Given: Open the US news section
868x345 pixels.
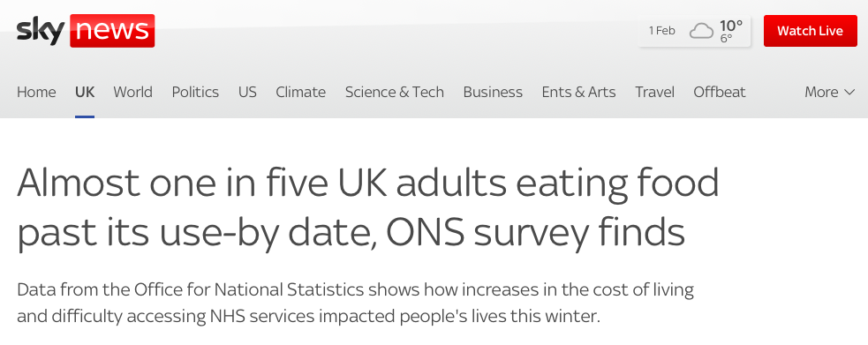Looking at the screenshot, I should [247, 92].
